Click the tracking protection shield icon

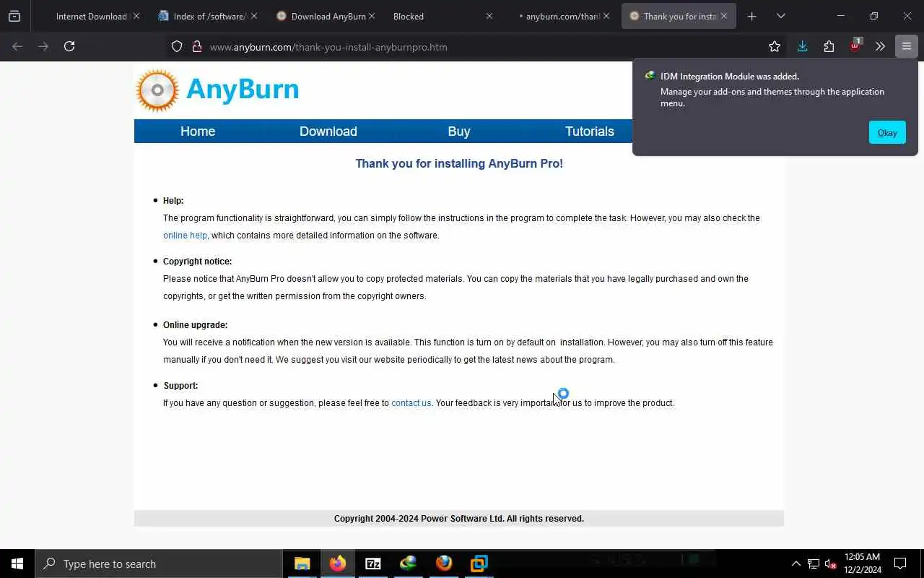point(177,47)
